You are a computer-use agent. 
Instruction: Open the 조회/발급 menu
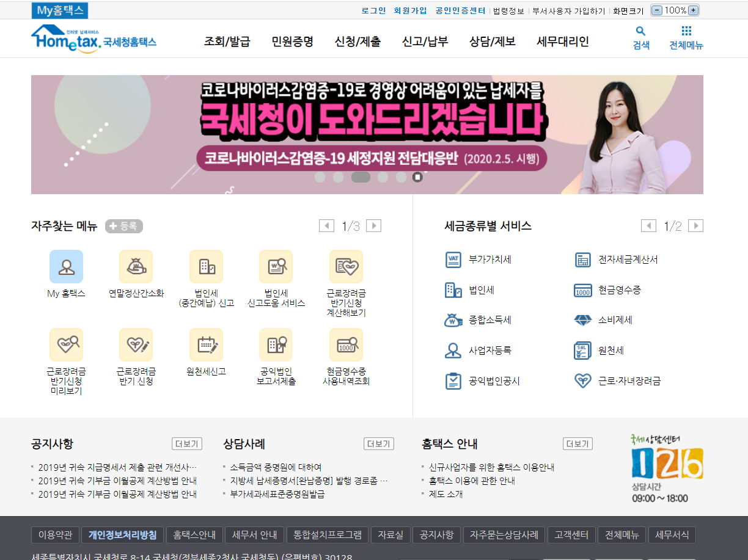tap(227, 42)
